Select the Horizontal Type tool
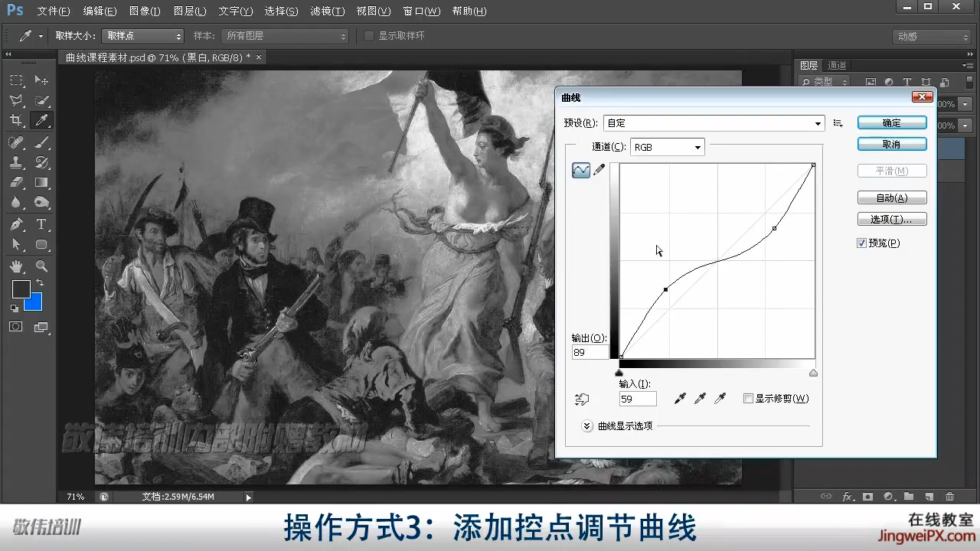This screenshot has height=551, width=980. pos(41,224)
